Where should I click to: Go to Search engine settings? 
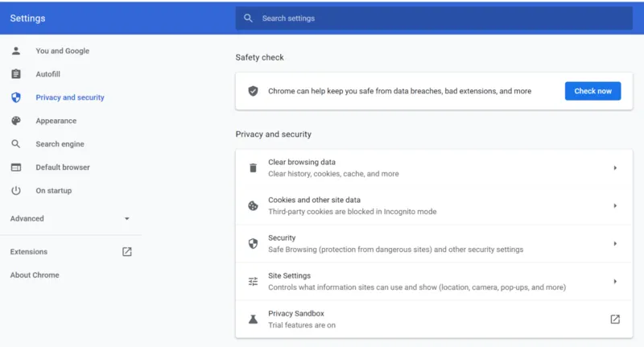pos(60,144)
